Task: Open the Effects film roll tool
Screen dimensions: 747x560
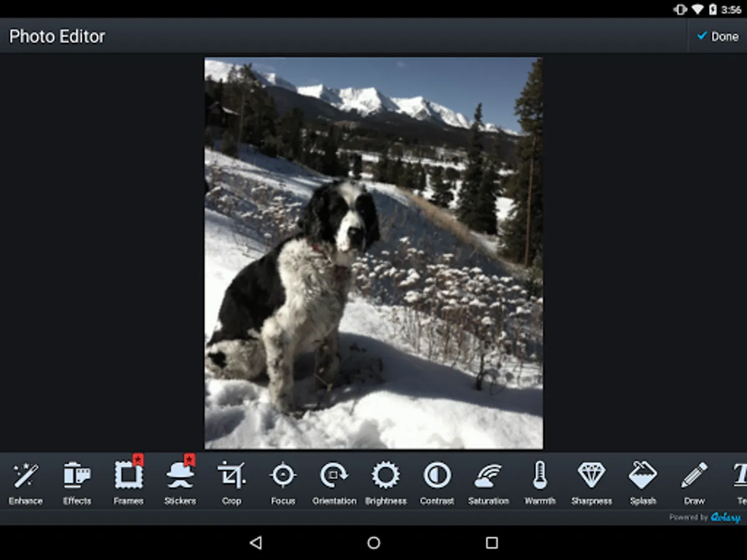Action: 77,483
